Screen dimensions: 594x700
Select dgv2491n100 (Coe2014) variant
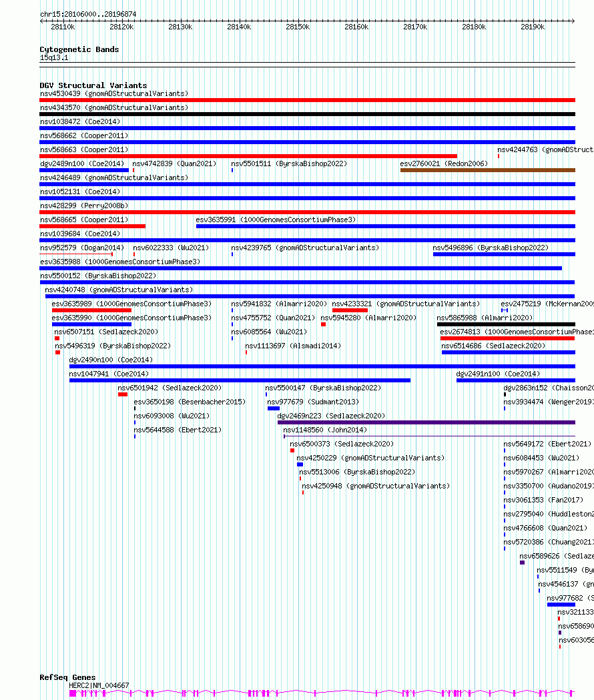(498, 374)
